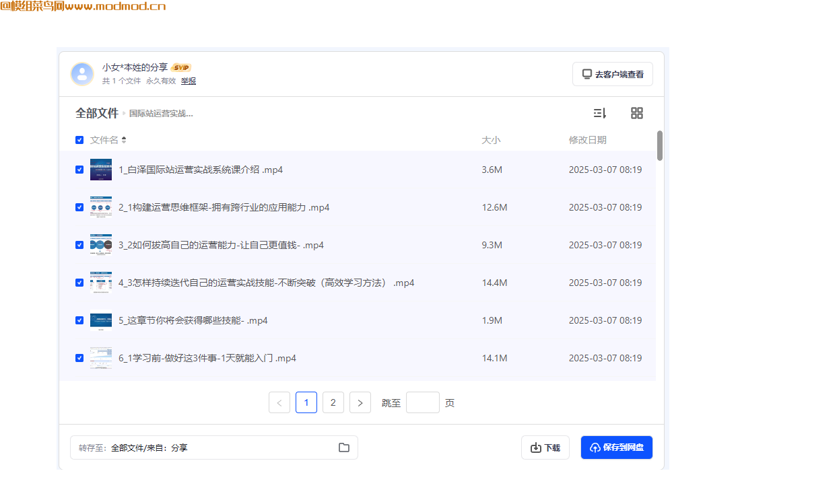839x504 pixels.
Task: Toggle the select-all files checkbox
Action: pos(79,140)
